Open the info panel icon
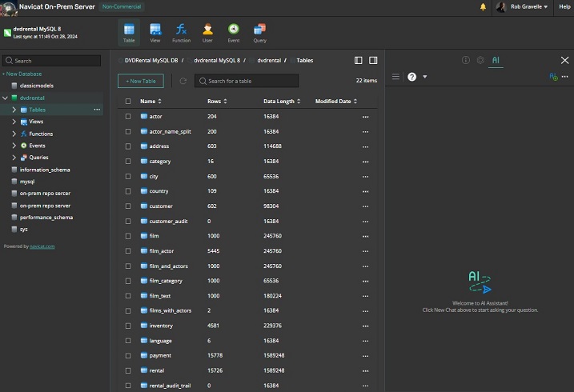Viewport: 574px width, 392px height. pyautogui.click(x=466, y=60)
